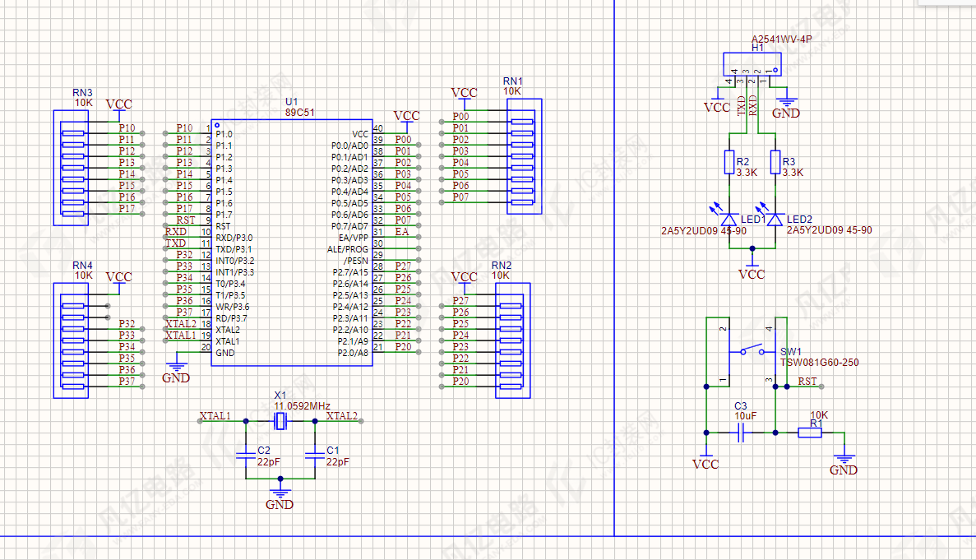
Task: Select the EA net label at pin 31
Action: [x=402, y=231]
